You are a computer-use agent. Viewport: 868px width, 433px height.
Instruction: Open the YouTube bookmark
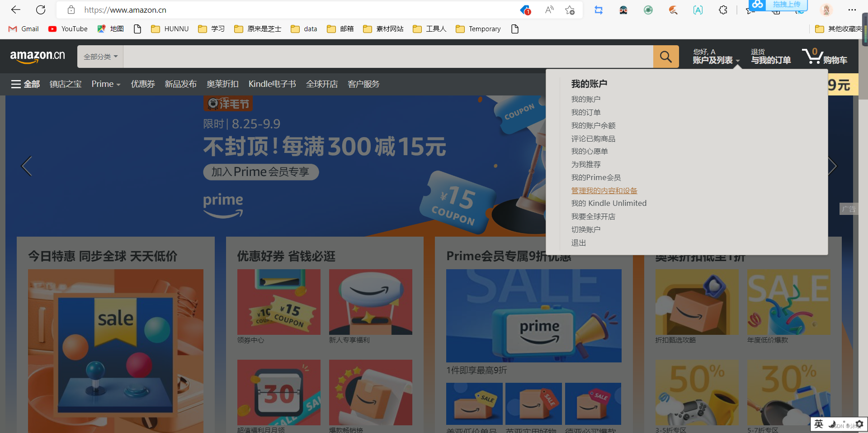(x=68, y=29)
